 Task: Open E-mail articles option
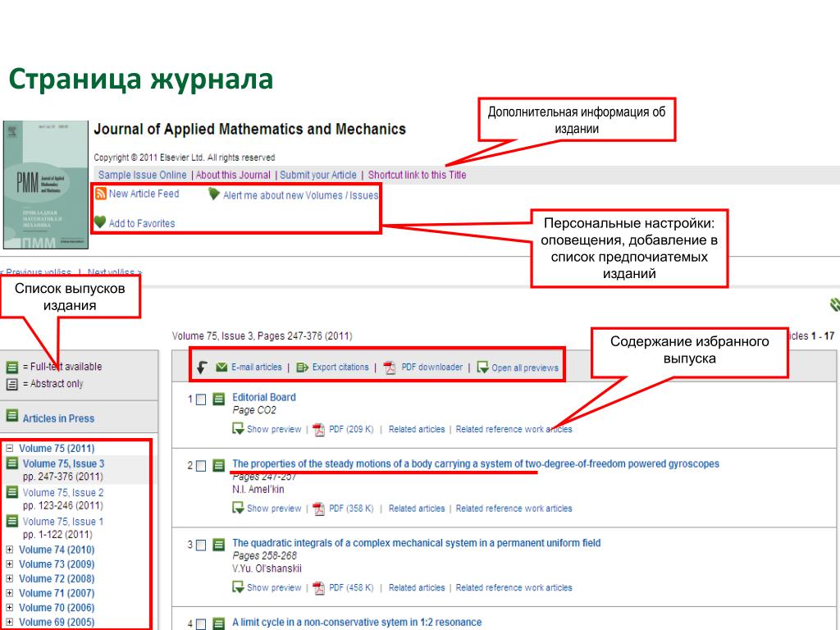point(257,367)
